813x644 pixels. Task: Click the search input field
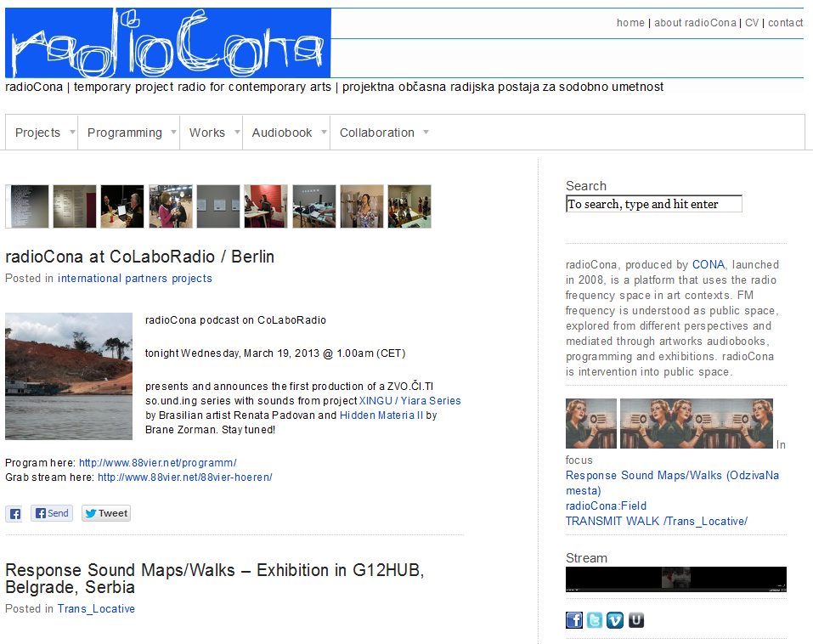(x=654, y=204)
